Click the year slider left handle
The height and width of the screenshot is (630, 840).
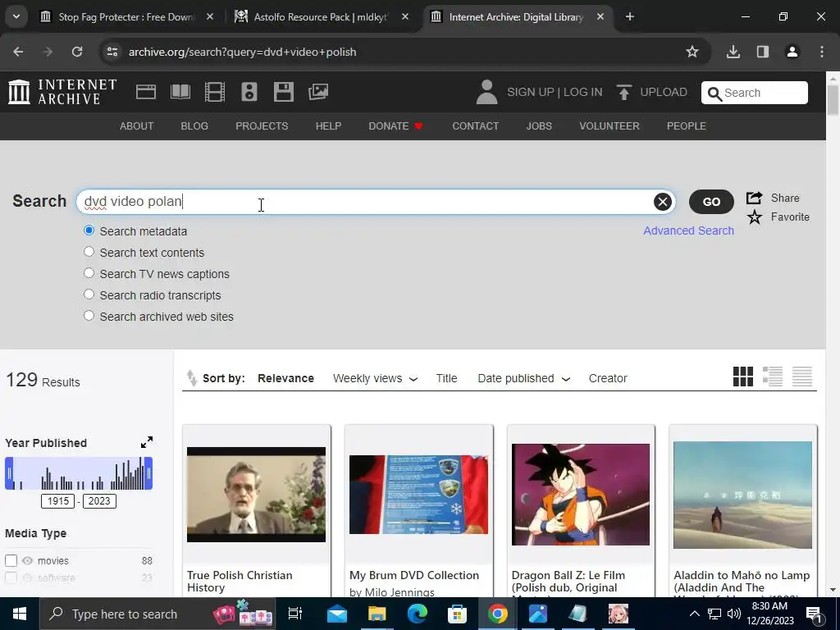tap(8, 473)
